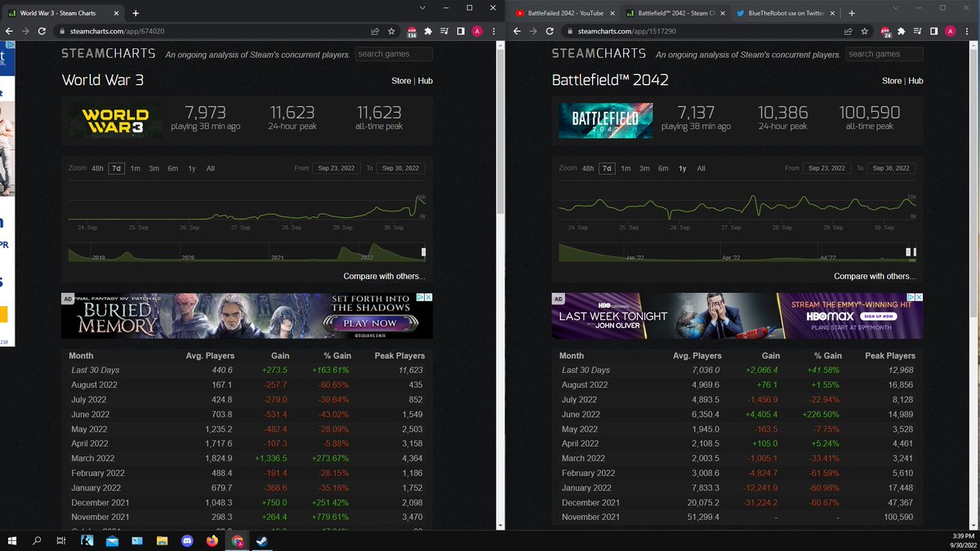The height and width of the screenshot is (551, 980).
Task: Open Task View on the taskbar
Action: point(61,540)
